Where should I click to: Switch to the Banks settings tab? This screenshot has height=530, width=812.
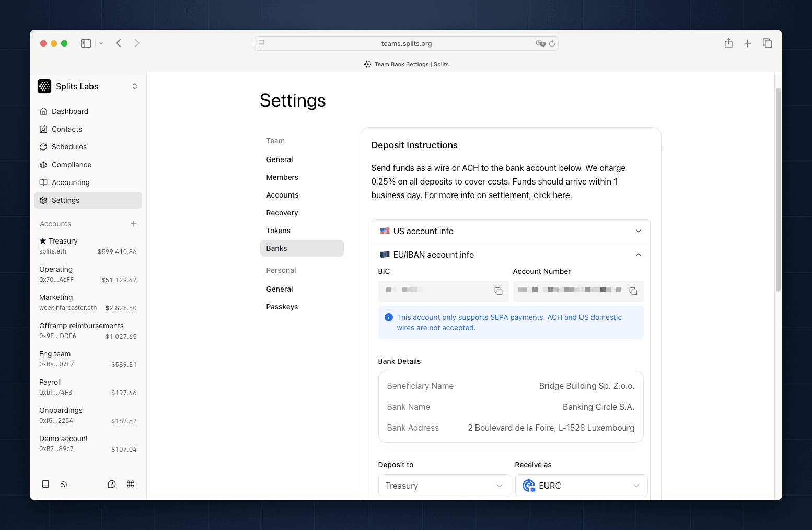coord(276,248)
